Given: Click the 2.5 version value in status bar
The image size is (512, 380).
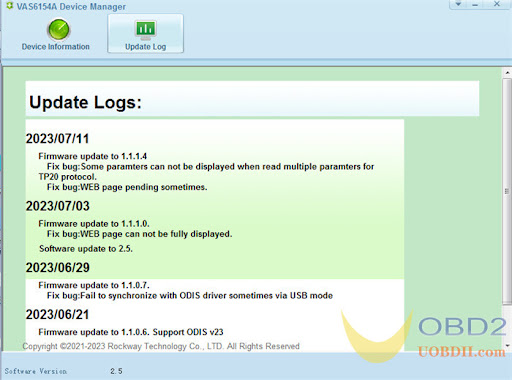Looking at the screenshot, I should (116, 371).
